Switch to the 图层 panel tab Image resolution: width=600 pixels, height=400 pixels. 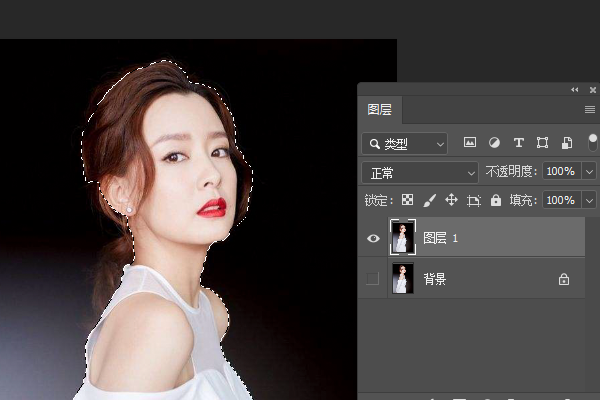coord(380,110)
